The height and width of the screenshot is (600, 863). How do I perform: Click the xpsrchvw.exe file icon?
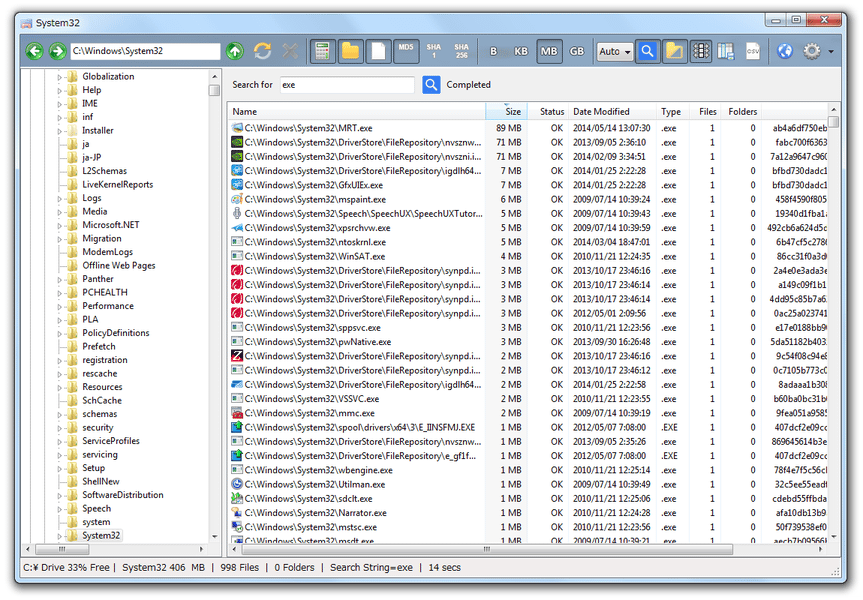pyautogui.click(x=237, y=228)
